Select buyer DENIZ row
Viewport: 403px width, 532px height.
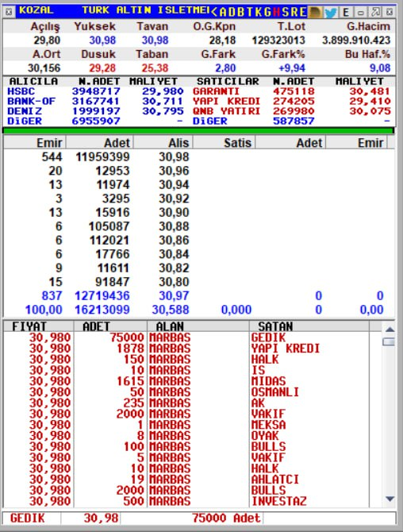(95, 111)
